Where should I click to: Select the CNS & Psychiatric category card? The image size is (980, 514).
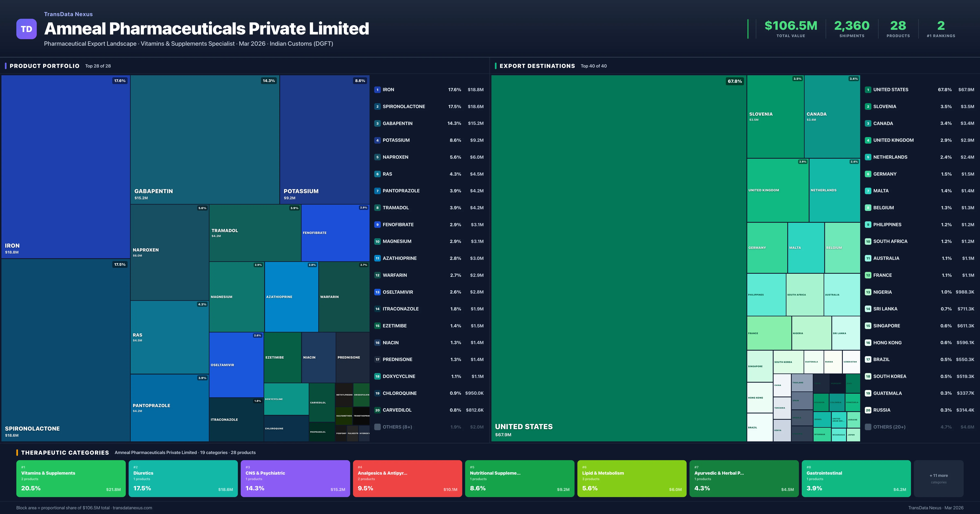pos(295,478)
